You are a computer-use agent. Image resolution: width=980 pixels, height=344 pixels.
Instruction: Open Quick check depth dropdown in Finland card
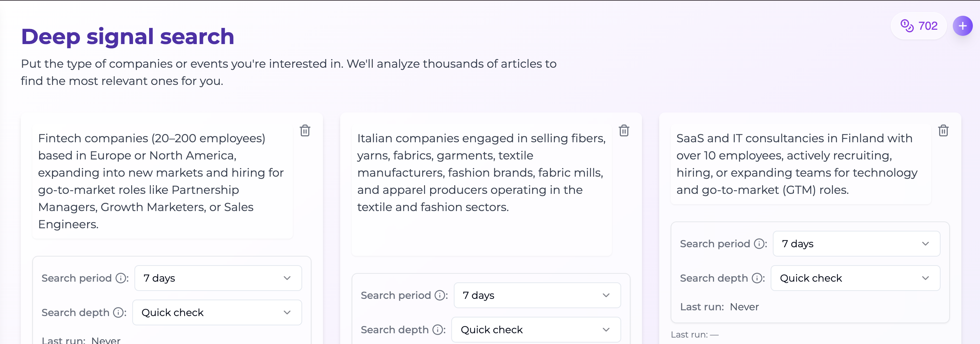click(x=855, y=278)
